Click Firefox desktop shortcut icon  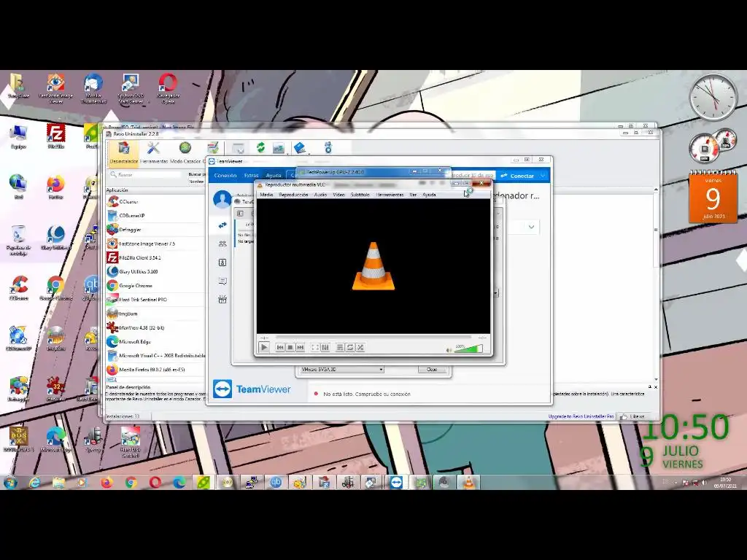pyautogui.click(x=55, y=187)
